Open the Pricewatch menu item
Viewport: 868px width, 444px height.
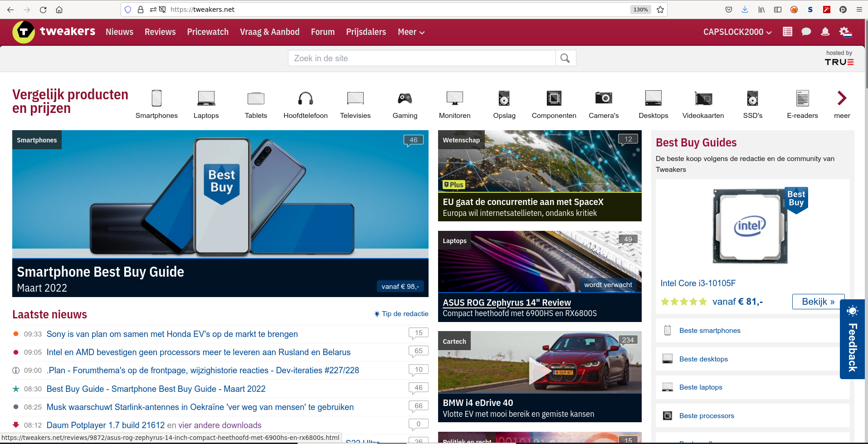(208, 32)
